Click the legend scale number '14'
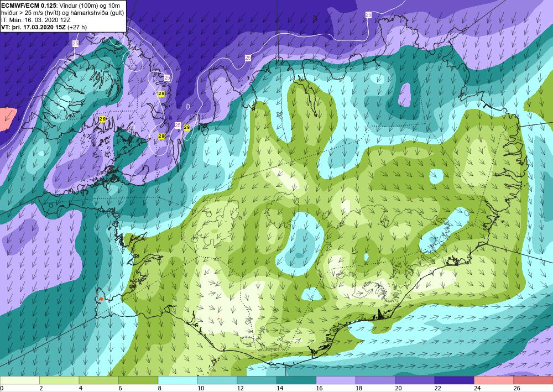 pos(280,388)
